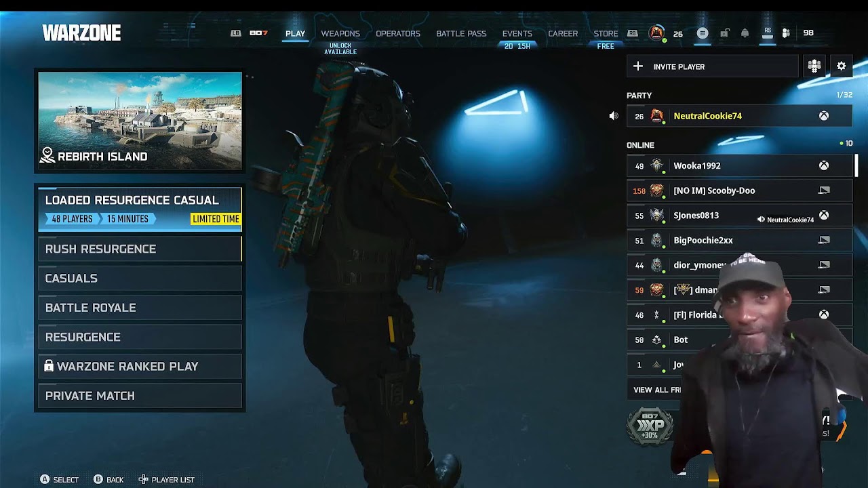Click the LIMITED TIME tag
Screen dimensions: 868x488
pos(216,219)
